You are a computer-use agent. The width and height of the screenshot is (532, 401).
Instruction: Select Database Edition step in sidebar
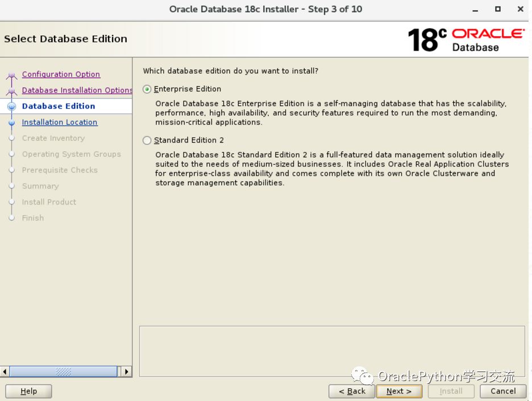click(x=59, y=106)
